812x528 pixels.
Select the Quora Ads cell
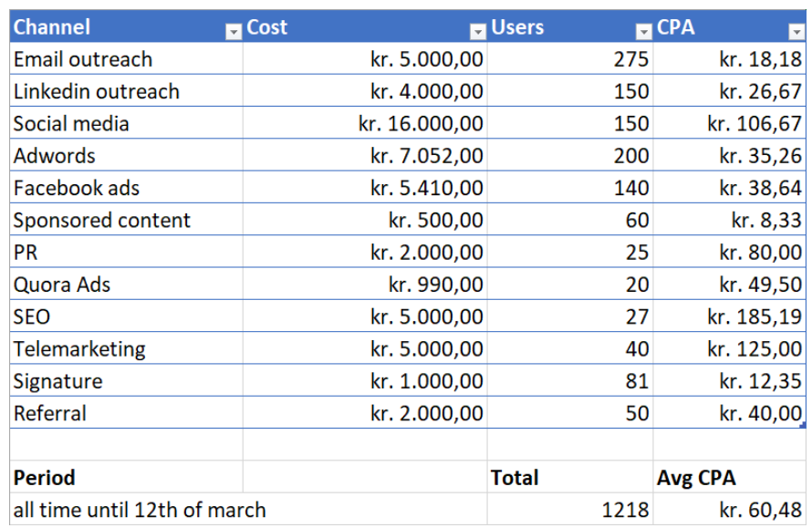tap(62, 285)
